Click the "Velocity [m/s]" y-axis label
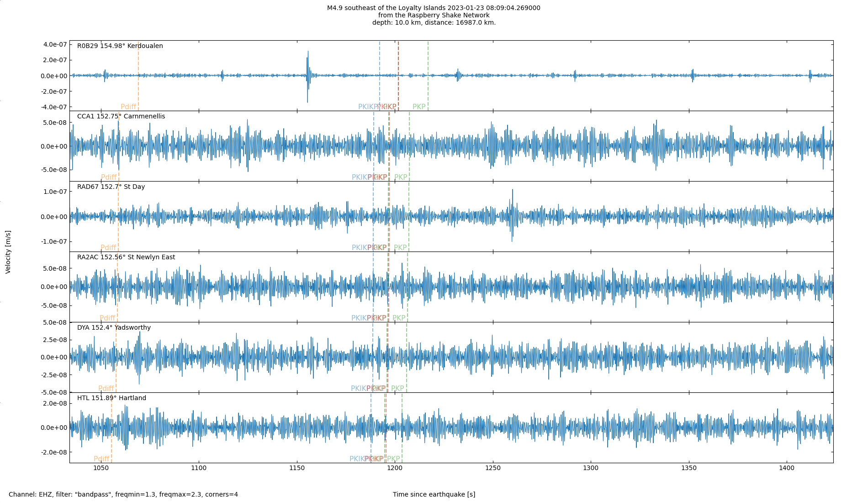This screenshot has height=503, width=868. click(x=8, y=252)
